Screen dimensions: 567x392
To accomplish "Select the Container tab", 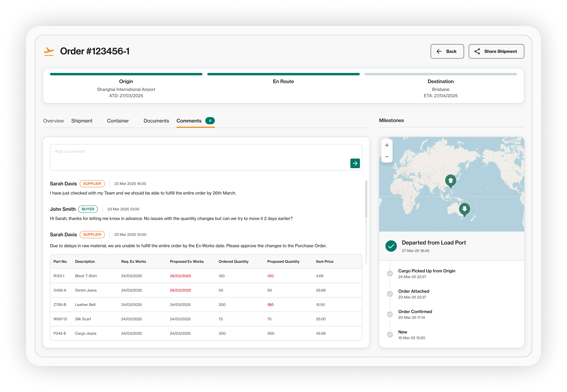I will tap(118, 121).
